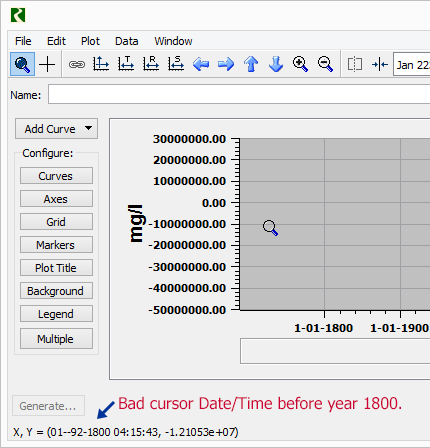
Task: Click the green application logo icon
Action: click(18, 15)
